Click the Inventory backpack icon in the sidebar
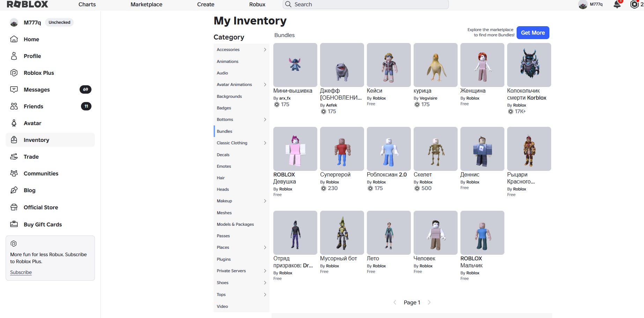The image size is (644, 318). (14, 140)
